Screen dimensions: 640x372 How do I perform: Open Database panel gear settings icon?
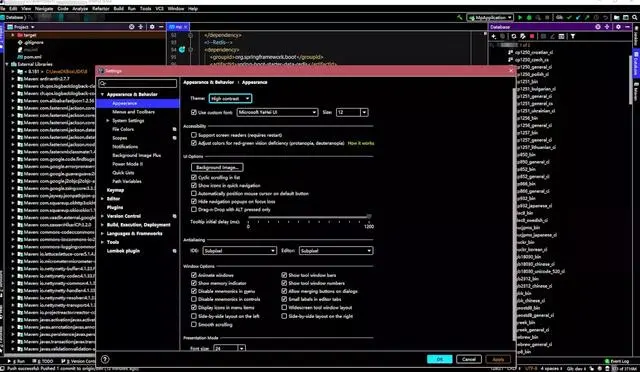point(618,27)
